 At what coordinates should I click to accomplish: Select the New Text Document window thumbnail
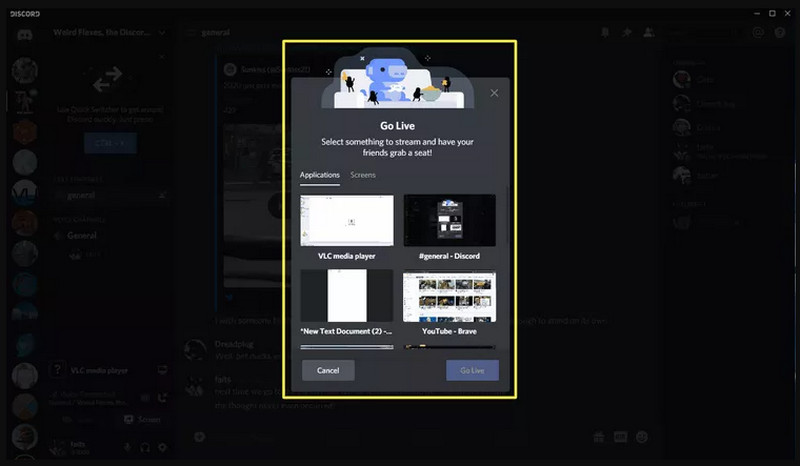click(347, 296)
